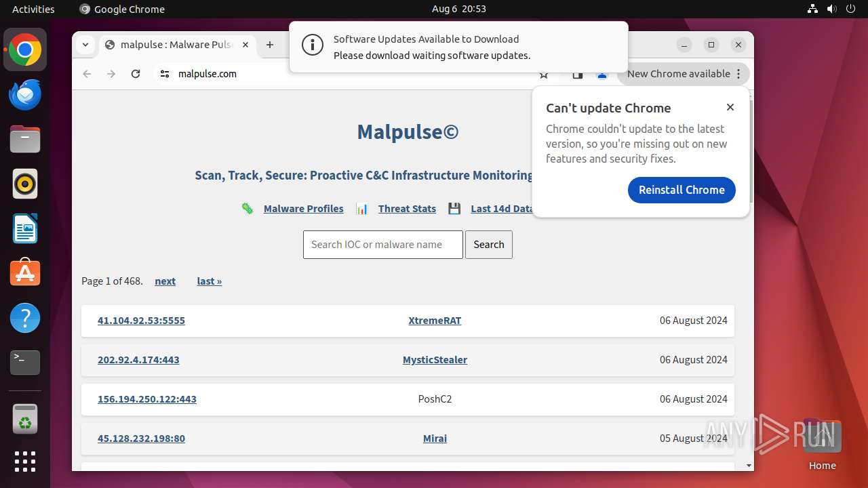Open power menu in top bar
This screenshot has height=488, width=868.
pyautogui.click(x=850, y=9)
